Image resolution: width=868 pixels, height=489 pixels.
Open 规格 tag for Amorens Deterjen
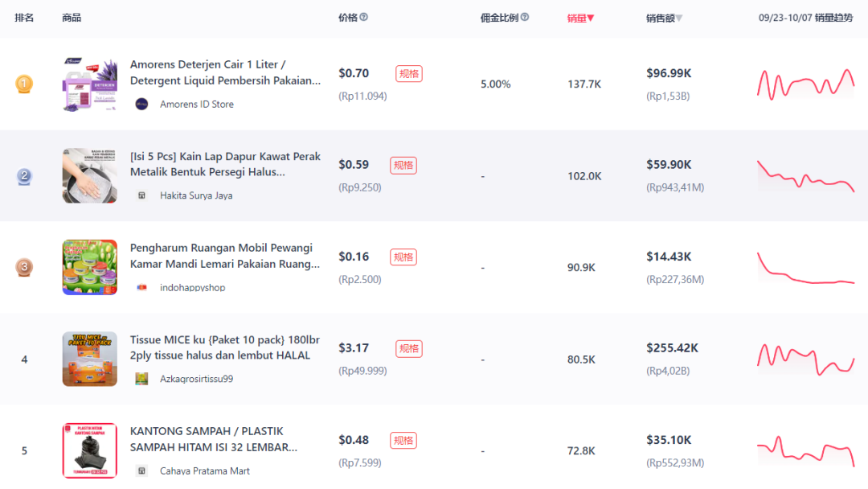pos(409,74)
